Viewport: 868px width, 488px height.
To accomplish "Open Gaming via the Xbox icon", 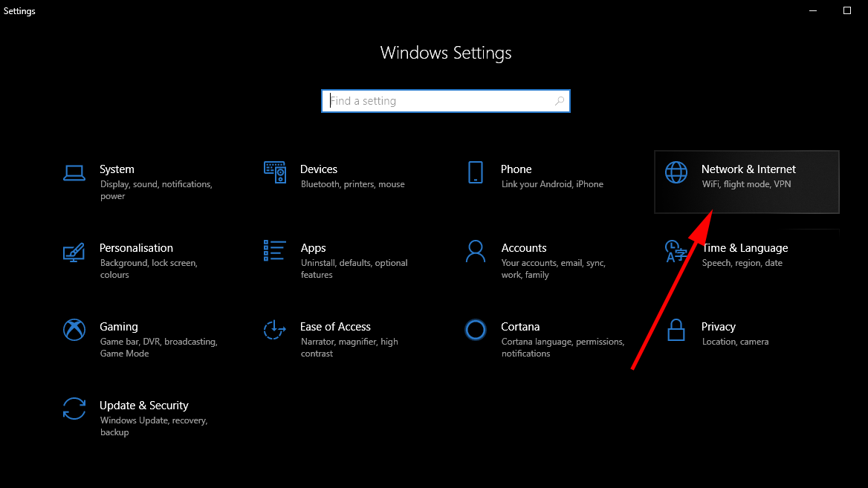I will click(x=74, y=330).
